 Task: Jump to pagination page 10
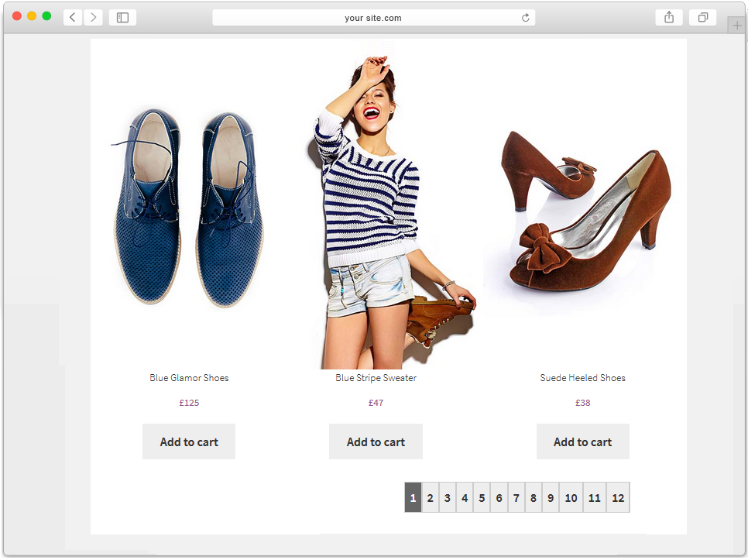pyautogui.click(x=571, y=497)
